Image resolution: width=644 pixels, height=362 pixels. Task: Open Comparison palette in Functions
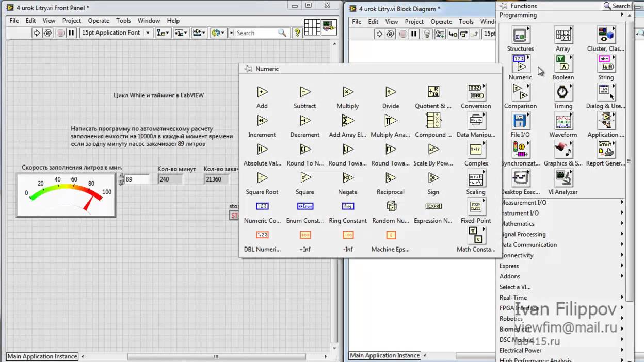click(x=520, y=92)
